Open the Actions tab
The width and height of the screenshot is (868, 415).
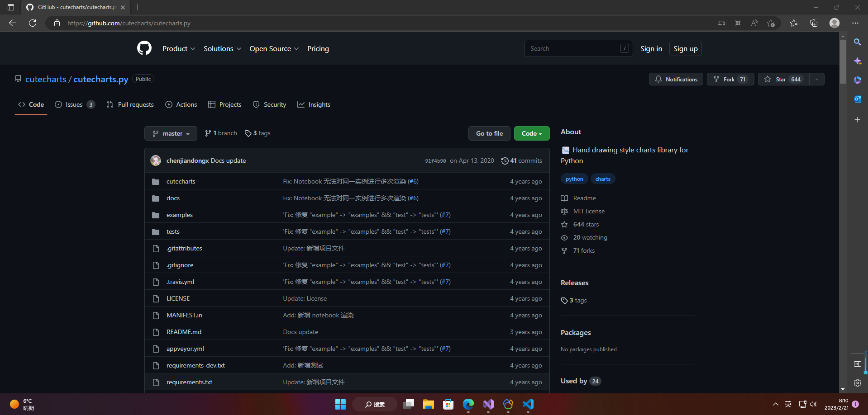coord(181,104)
